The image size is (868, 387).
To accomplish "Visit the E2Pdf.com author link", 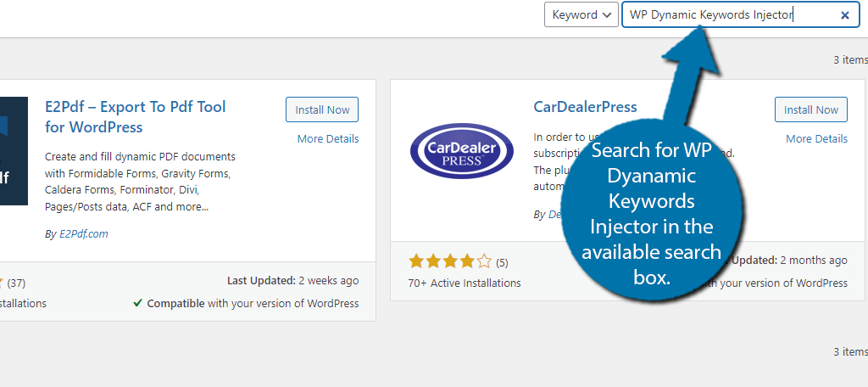I will coord(84,234).
